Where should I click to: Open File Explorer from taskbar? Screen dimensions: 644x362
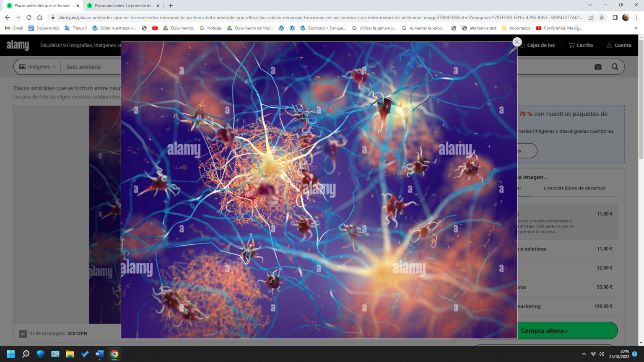point(70,354)
